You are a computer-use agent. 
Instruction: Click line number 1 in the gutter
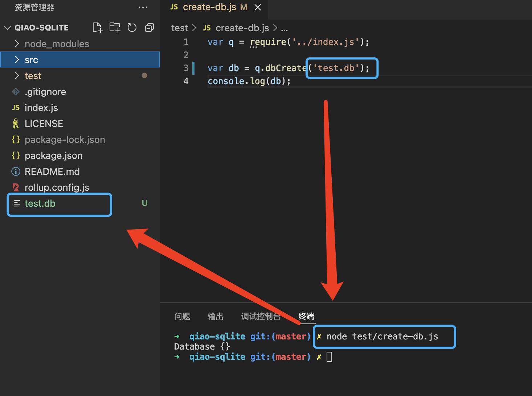tap(186, 42)
